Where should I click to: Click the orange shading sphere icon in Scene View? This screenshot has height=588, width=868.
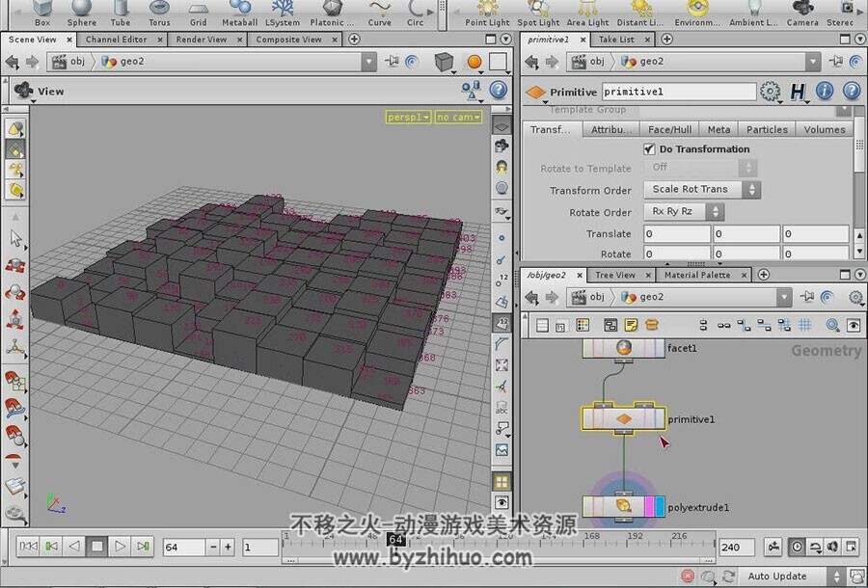click(475, 62)
